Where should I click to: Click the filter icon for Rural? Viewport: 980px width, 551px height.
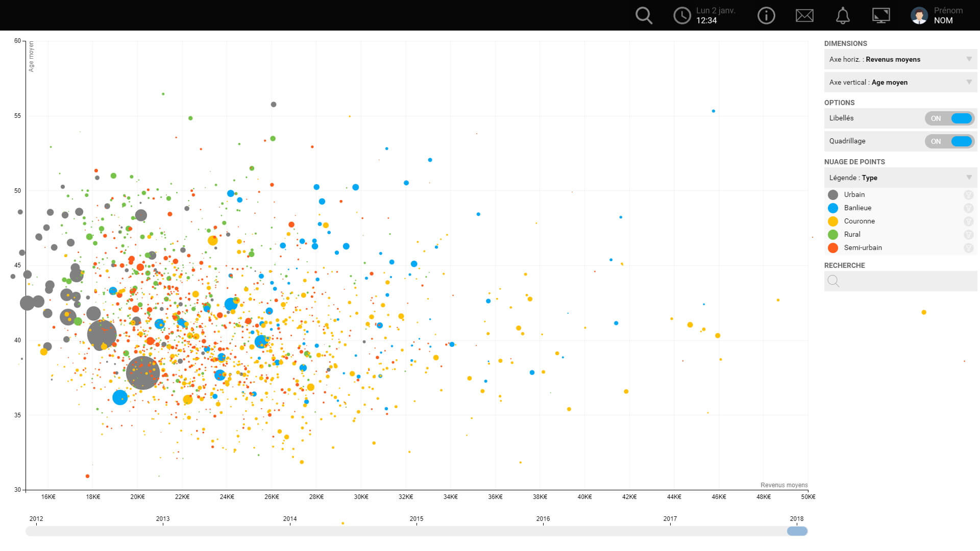click(x=968, y=235)
